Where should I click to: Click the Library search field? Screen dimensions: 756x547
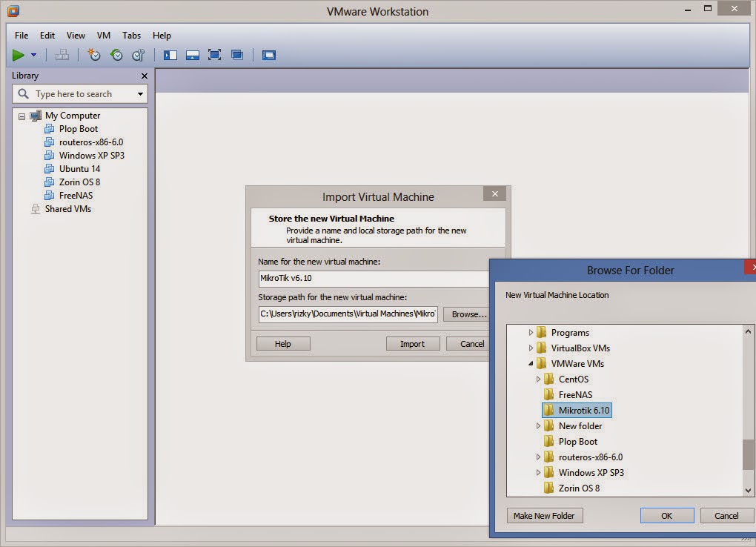[x=79, y=94]
